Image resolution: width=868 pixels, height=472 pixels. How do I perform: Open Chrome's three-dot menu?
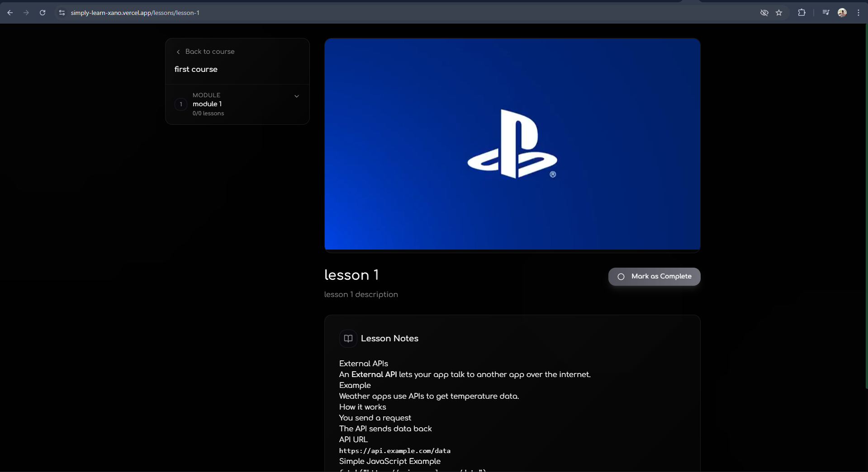coord(858,13)
